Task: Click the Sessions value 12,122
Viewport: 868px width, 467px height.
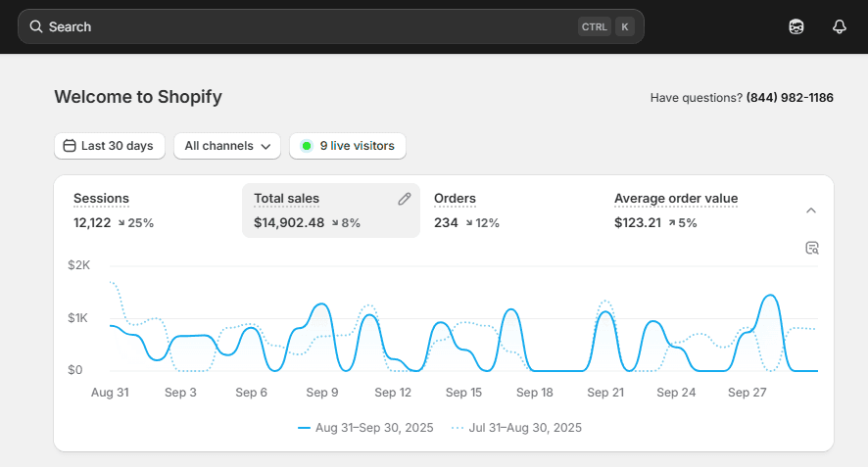Action: click(x=92, y=223)
